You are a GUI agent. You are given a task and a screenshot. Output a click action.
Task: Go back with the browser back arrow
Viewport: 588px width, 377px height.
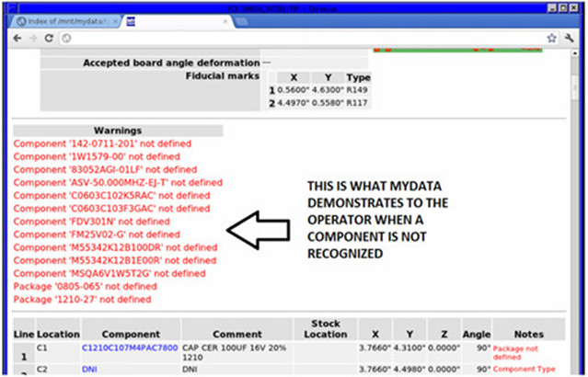pyautogui.click(x=17, y=39)
